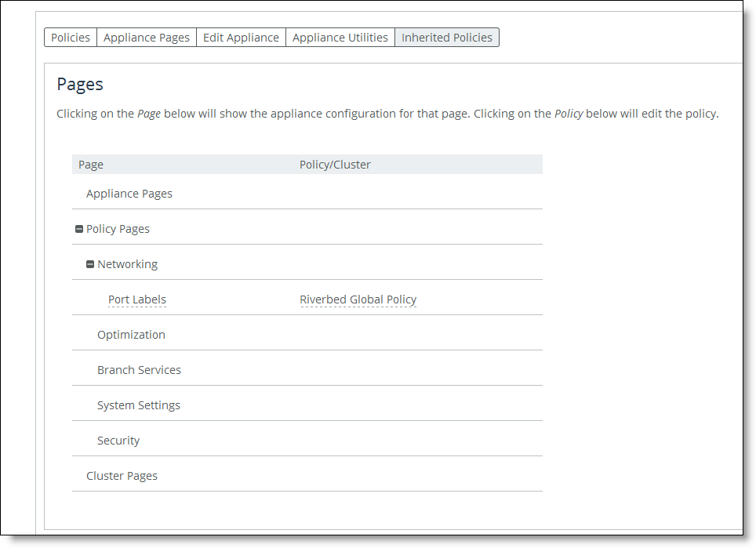Switch to the Appliance Pages tab
The height and width of the screenshot is (548, 756).
click(147, 38)
